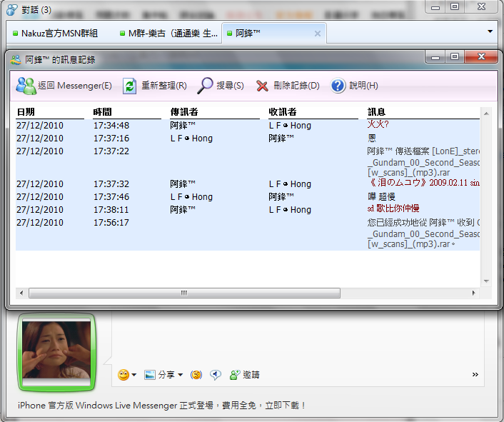504x422 pixels.
Task: Click the horizontal scrollbar right arrow
Action: [473, 293]
